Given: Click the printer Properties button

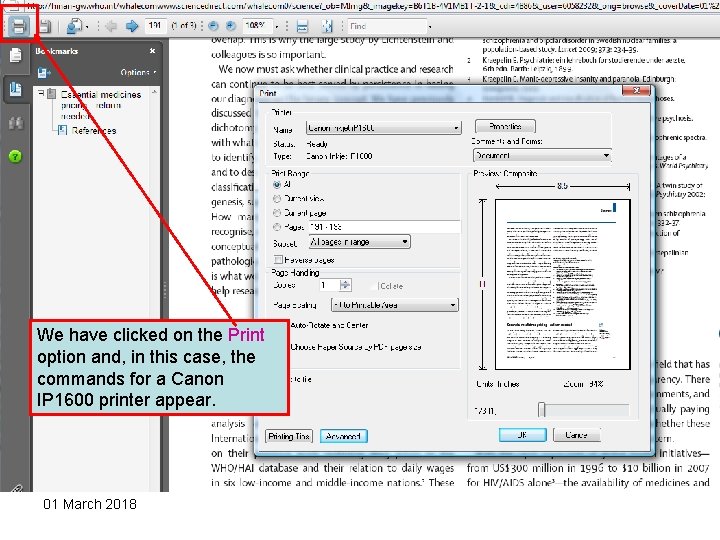Looking at the screenshot, I should point(505,126).
